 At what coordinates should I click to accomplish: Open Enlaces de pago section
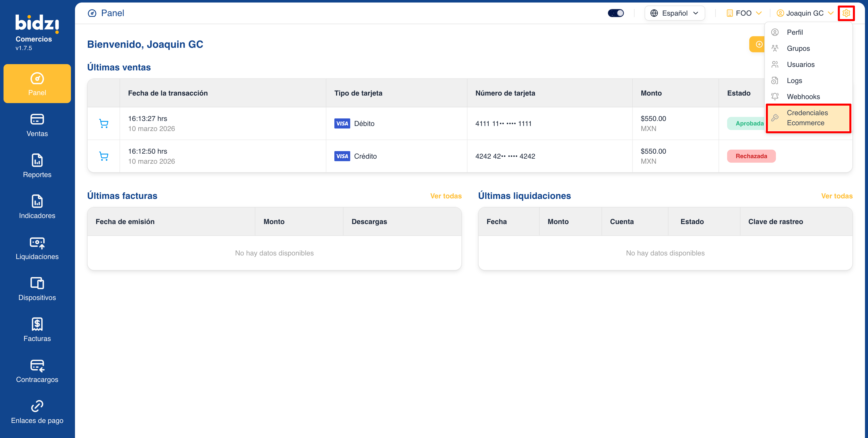[37, 412]
